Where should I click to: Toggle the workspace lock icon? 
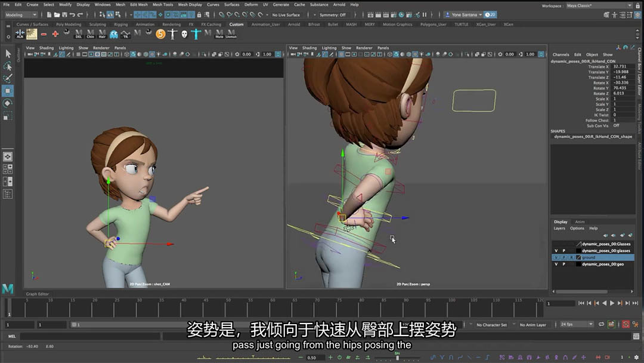click(x=638, y=5)
